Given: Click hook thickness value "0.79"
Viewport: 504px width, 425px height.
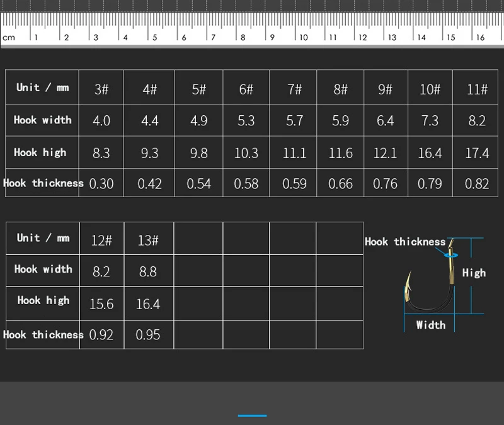Looking at the screenshot, I should pyautogui.click(x=430, y=184).
